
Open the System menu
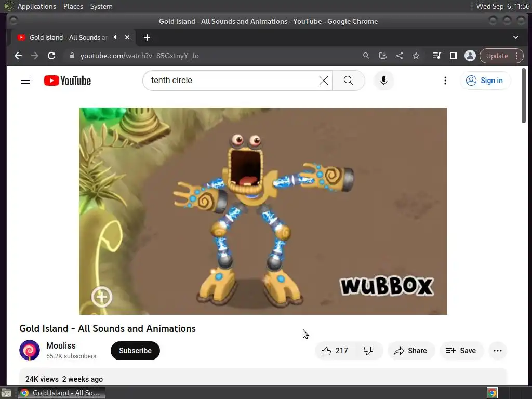(101, 6)
